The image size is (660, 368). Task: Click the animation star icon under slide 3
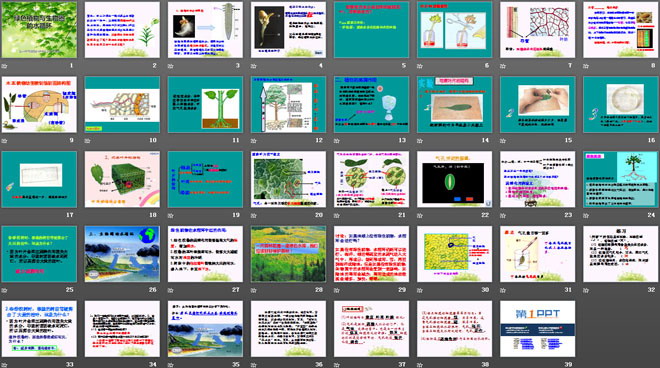point(170,66)
